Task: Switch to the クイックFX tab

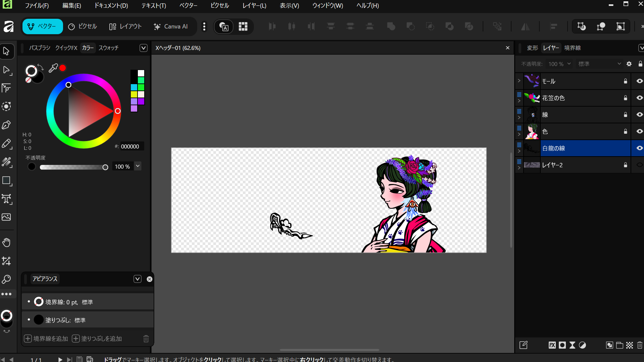Action: [66, 48]
